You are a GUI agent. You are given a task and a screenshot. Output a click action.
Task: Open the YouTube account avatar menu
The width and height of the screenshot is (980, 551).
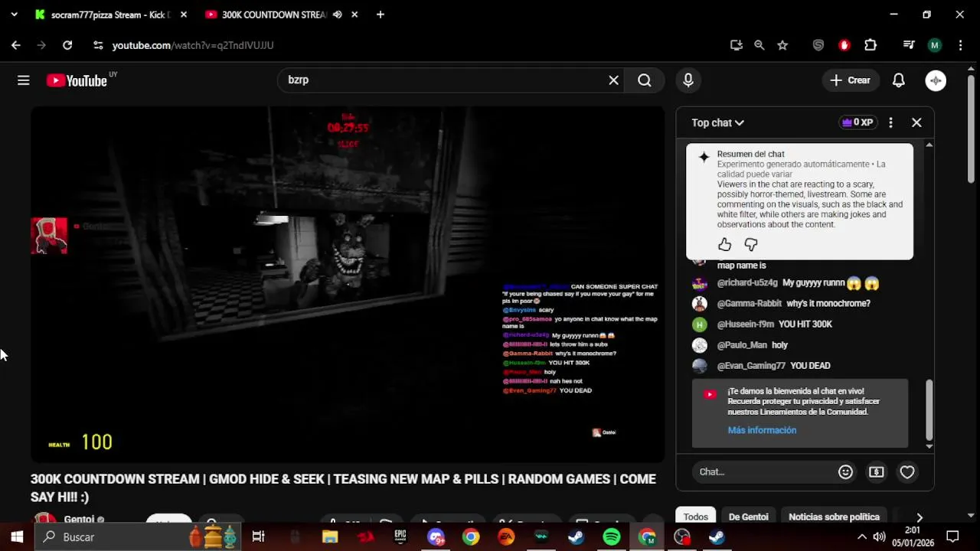pos(936,80)
